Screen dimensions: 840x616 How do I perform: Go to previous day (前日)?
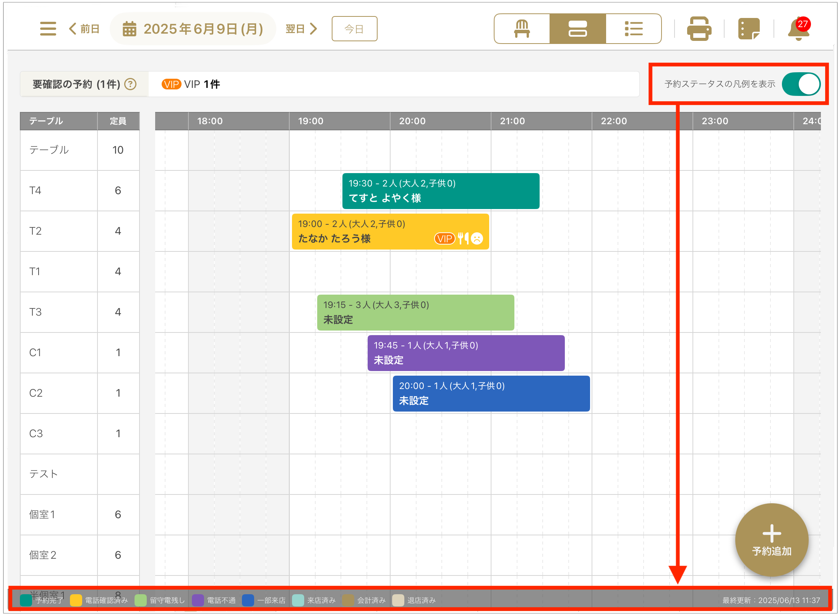pyautogui.click(x=84, y=29)
